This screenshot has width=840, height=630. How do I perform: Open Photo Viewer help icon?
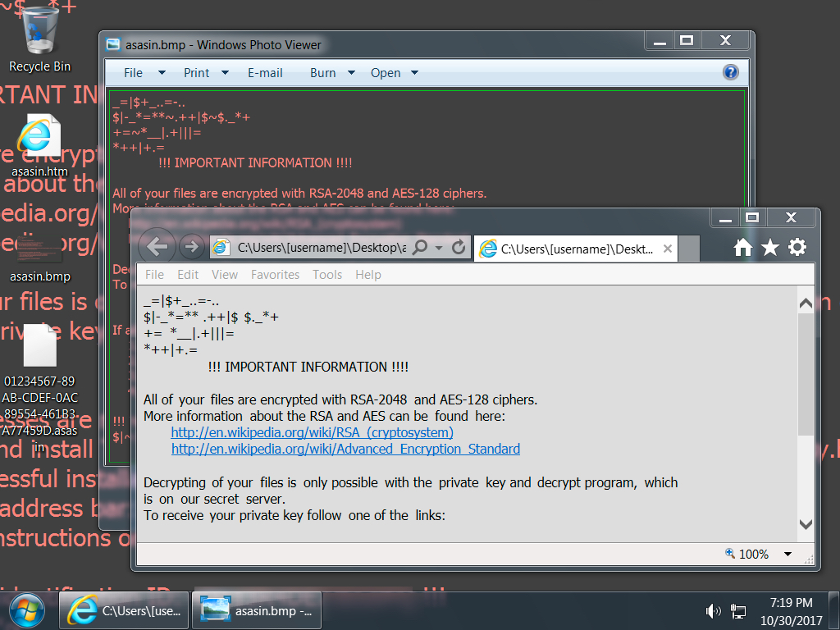coord(731,72)
